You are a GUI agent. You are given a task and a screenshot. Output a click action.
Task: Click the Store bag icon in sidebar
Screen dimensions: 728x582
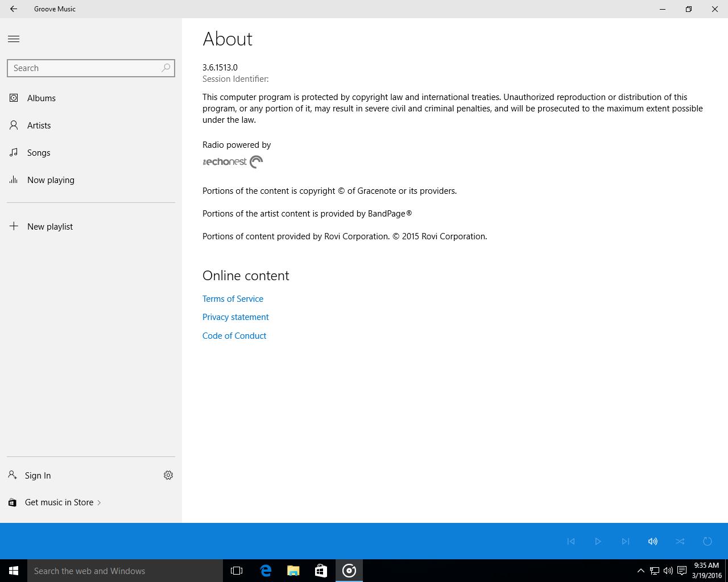13,502
